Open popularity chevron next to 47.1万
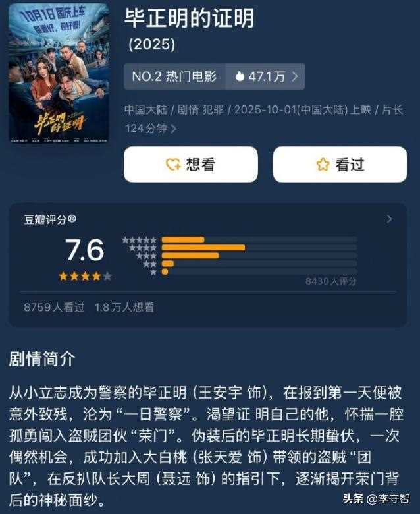 pyautogui.click(x=295, y=76)
